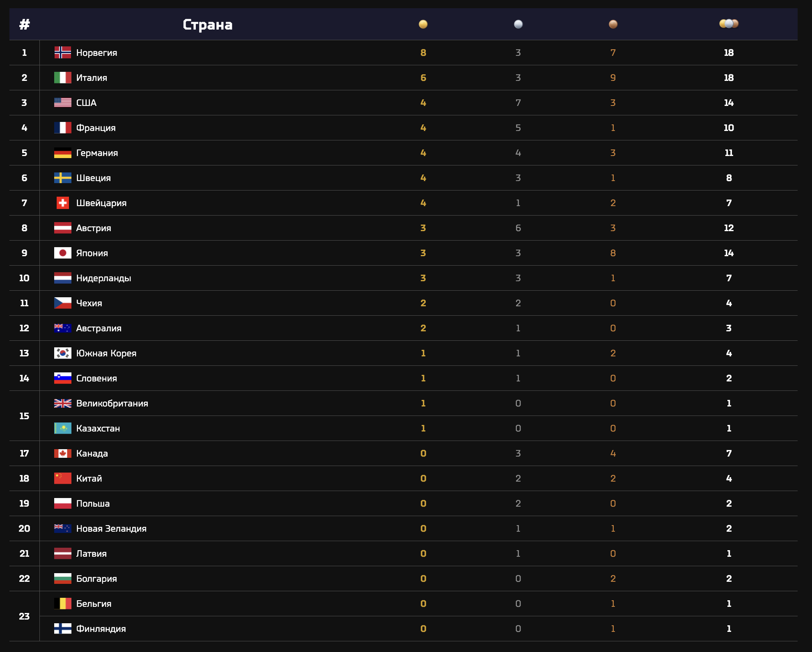Screen dimensions: 812x652
Task: Click the Australia flag icon
Action: 62,328
